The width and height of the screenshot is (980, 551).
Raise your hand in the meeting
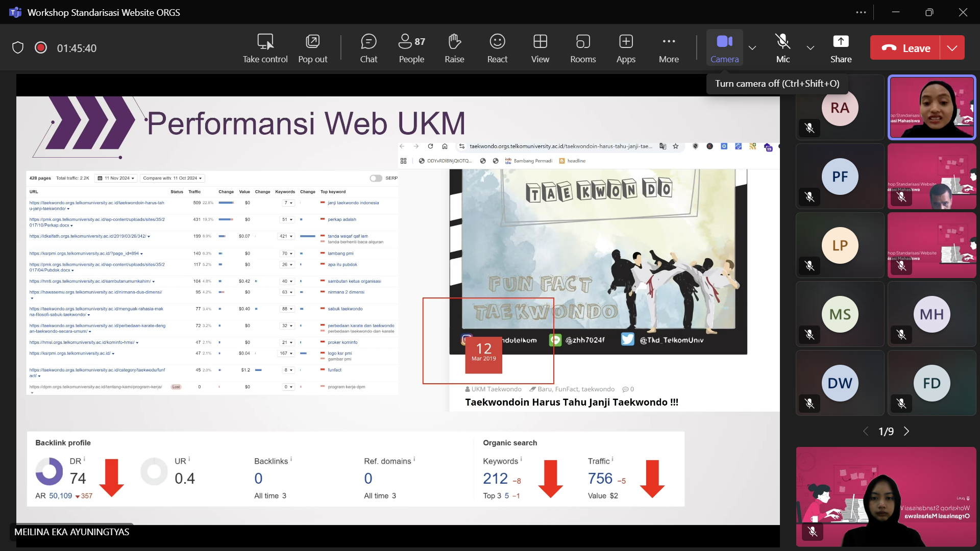pyautogui.click(x=454, y=47)
